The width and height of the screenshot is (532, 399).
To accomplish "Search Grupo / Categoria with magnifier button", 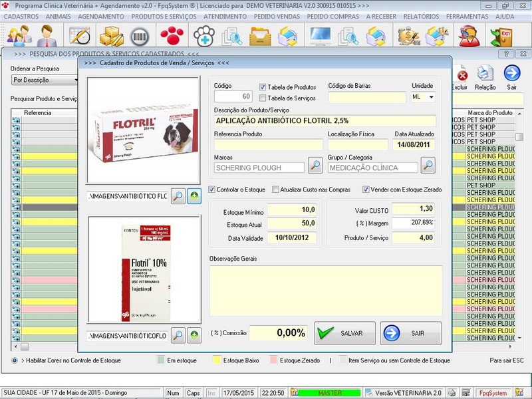I will tap(428, 165).
